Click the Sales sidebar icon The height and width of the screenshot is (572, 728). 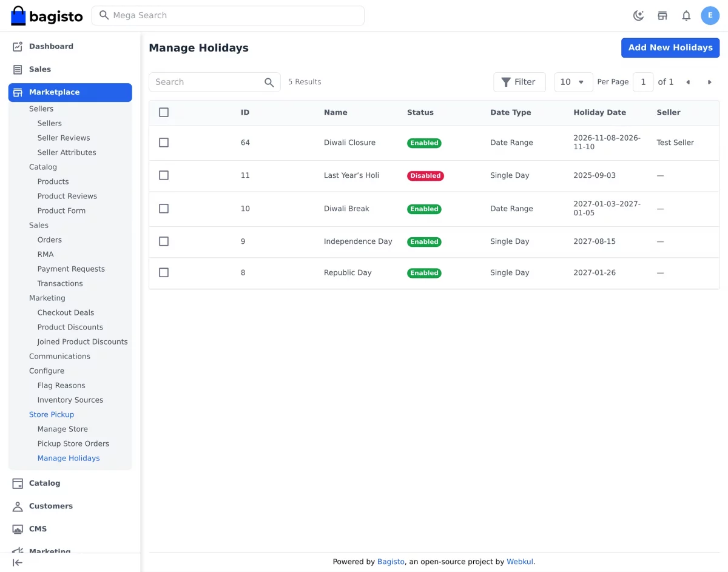pos(18,69)
